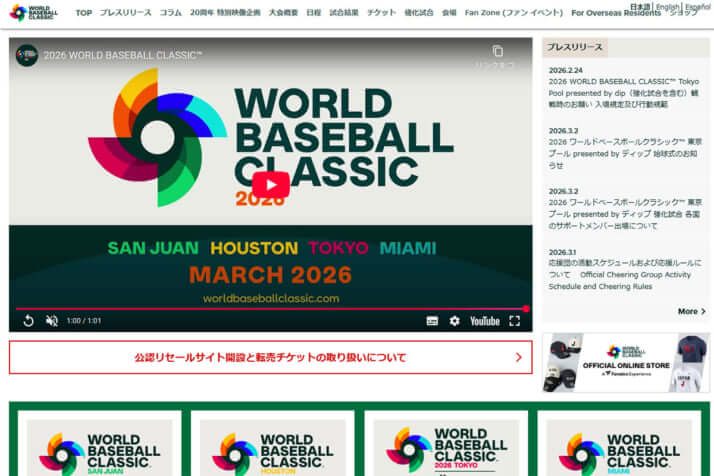Open the コラム menu item

170,13
